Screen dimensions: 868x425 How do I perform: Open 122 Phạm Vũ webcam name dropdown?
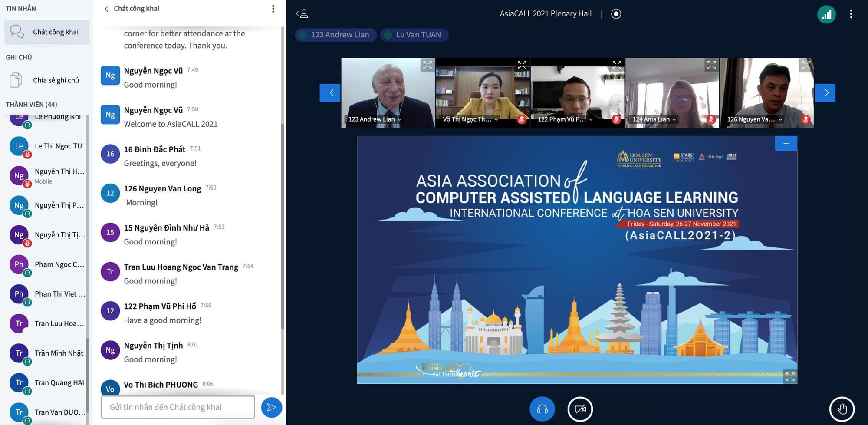[565, 119]
